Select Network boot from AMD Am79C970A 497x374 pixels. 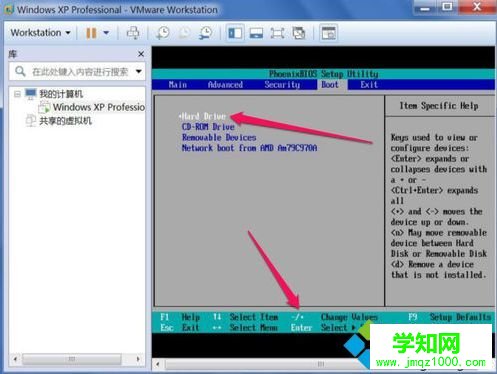[x=249, y=148]
